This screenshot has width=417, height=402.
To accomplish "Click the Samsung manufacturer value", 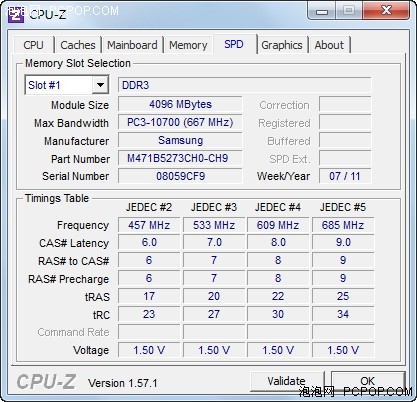I will 180,140.
